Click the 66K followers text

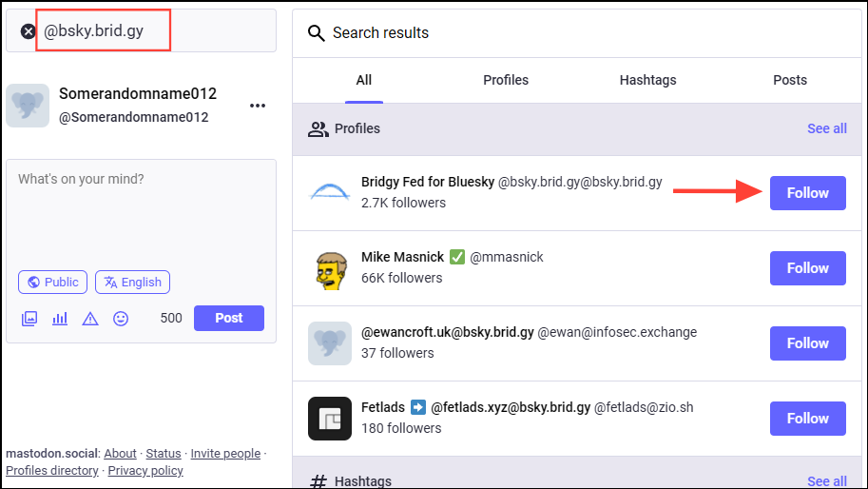[x=401, y=278]
